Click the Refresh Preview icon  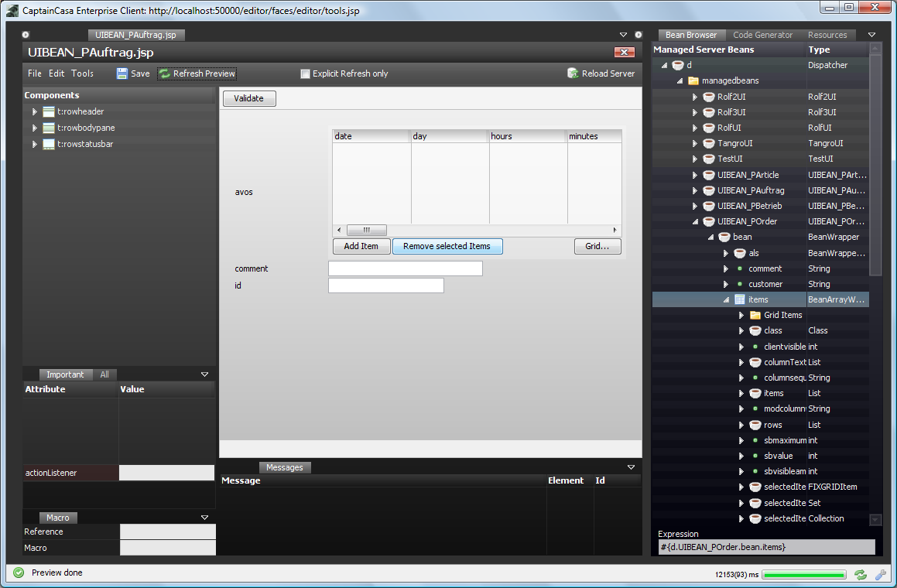click(x=165, y=73)
